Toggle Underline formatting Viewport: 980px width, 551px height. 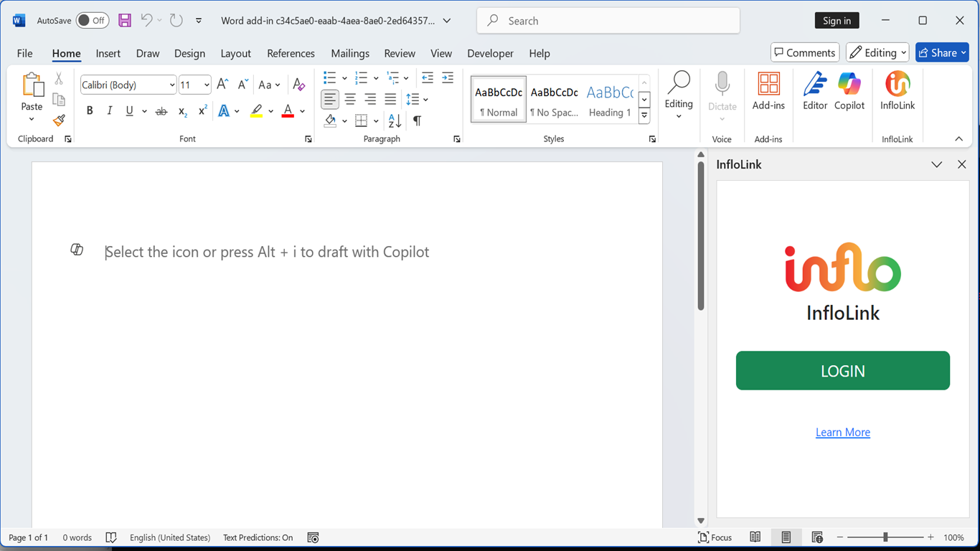[x=129, y=111]
